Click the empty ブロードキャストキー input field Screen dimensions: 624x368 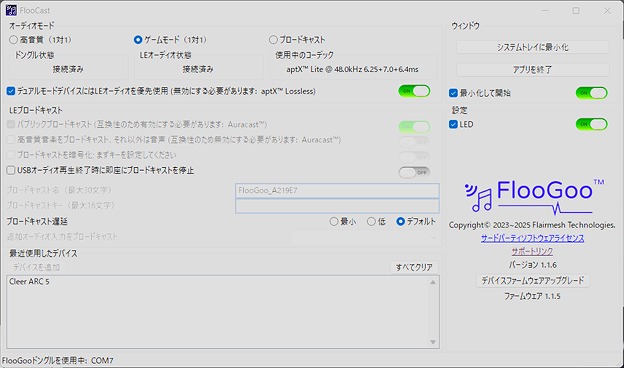point(337,206)
